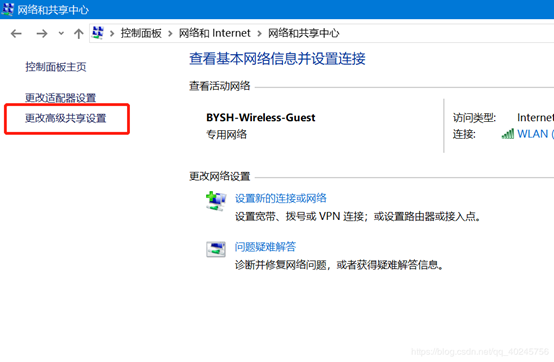
Task: Click the Back arrow navigation button
Action: pyautogui.click(x=16, y=34)
